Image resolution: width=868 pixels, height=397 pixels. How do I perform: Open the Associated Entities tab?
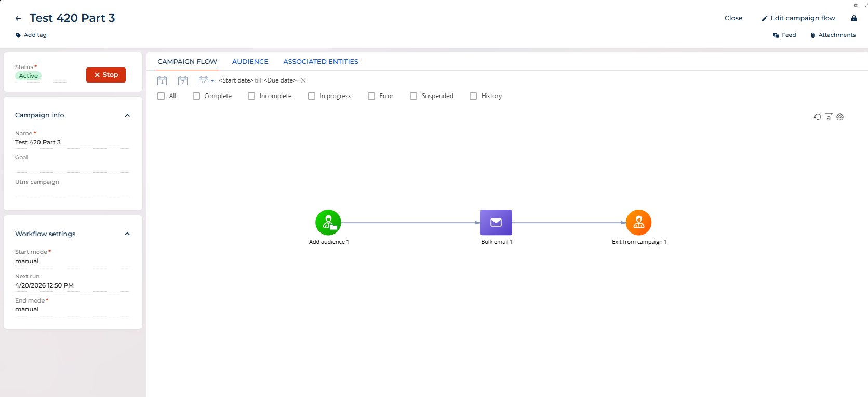(321, 62)
